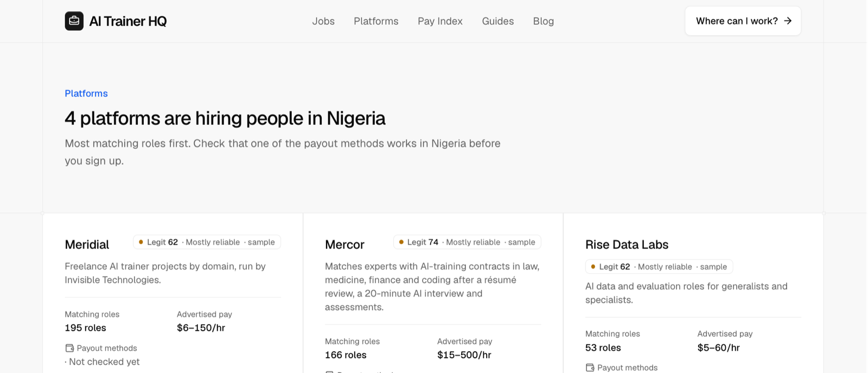Image resolution: width=868 pixels, height=373 pixels.
Task: Click the '$15–500/hr' pay value
Action: [464, 355]
